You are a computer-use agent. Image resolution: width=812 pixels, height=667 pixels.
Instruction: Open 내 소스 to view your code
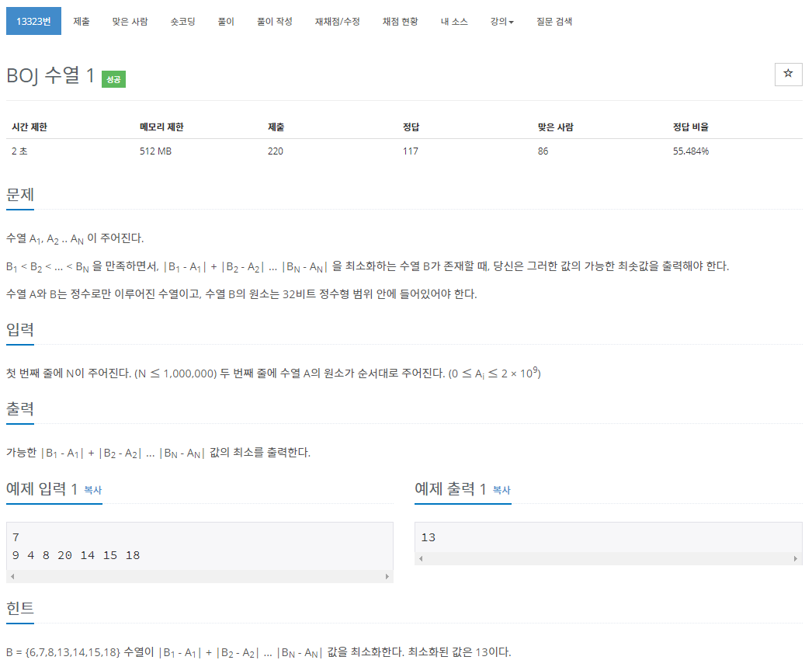point(454,21)
